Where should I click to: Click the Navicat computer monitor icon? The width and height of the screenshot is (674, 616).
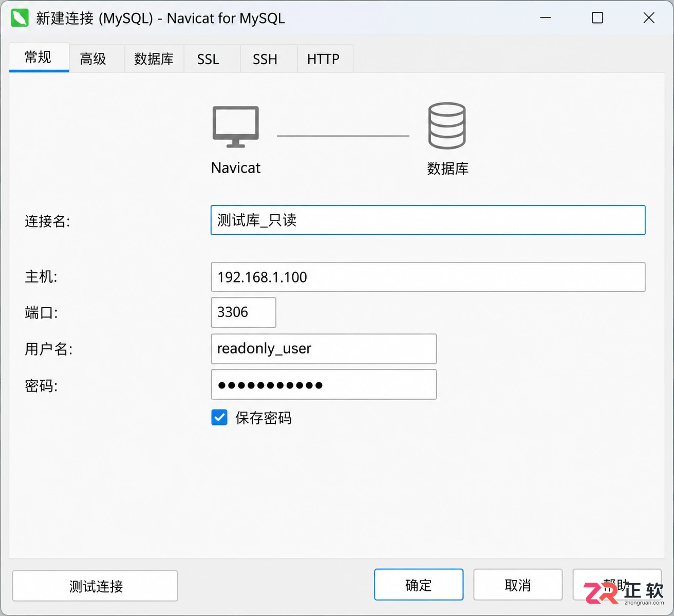236,127
